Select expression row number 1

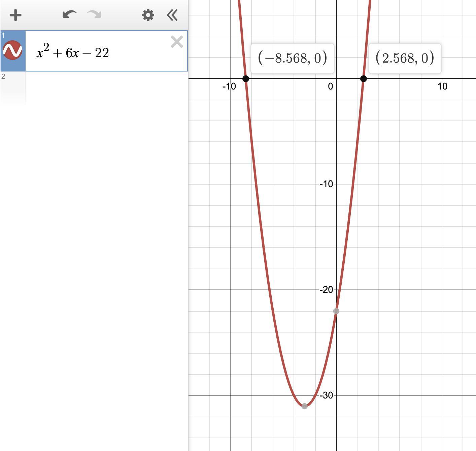pos(3,35)
